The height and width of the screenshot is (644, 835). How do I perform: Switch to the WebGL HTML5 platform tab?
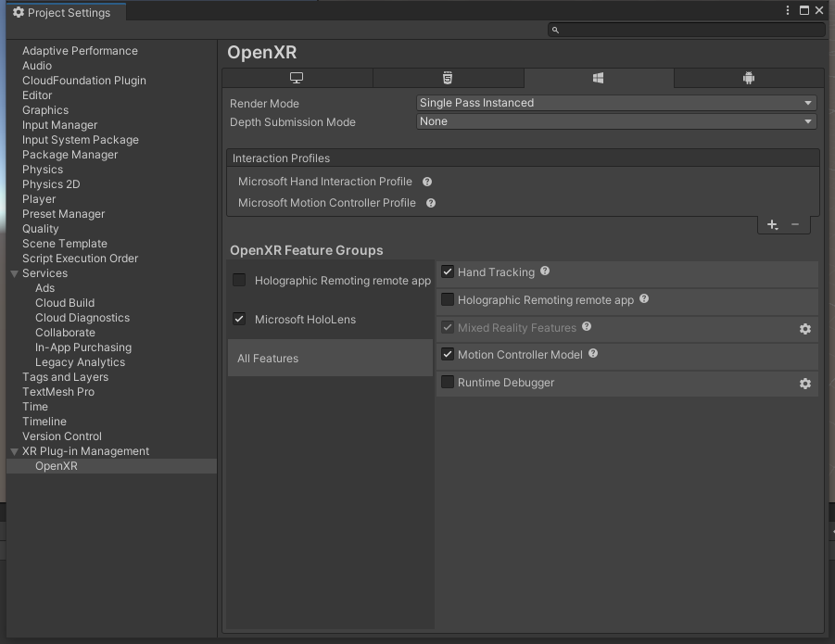[x=448, y=78]
